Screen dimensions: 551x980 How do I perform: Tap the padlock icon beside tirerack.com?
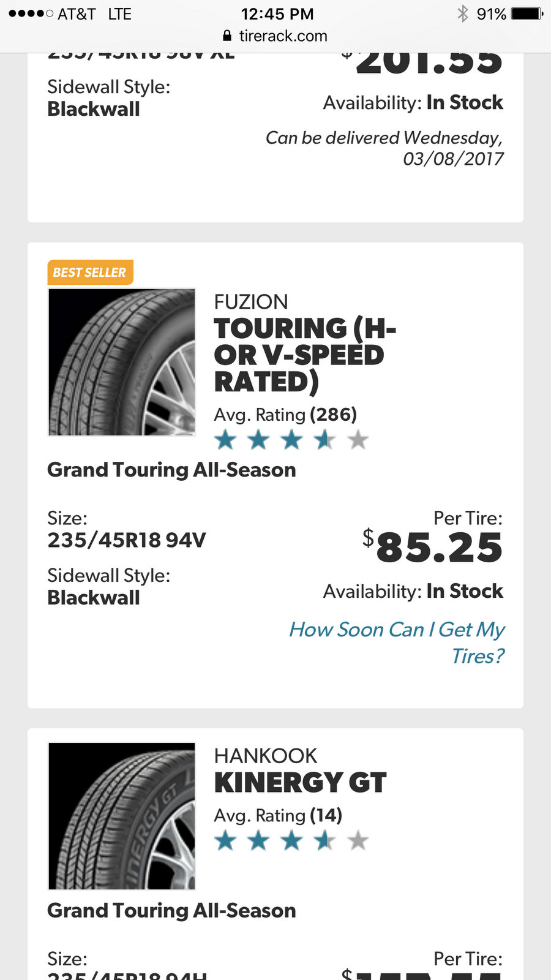227,36
